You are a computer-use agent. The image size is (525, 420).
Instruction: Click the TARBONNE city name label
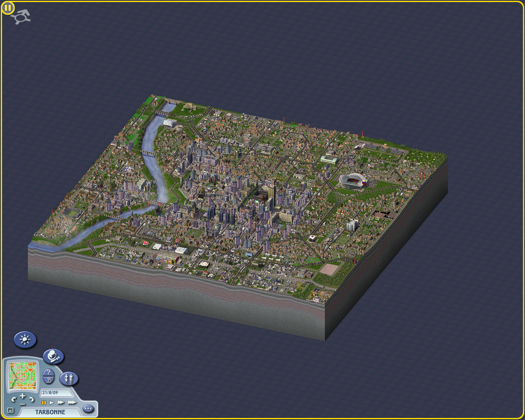coord(50,412)
